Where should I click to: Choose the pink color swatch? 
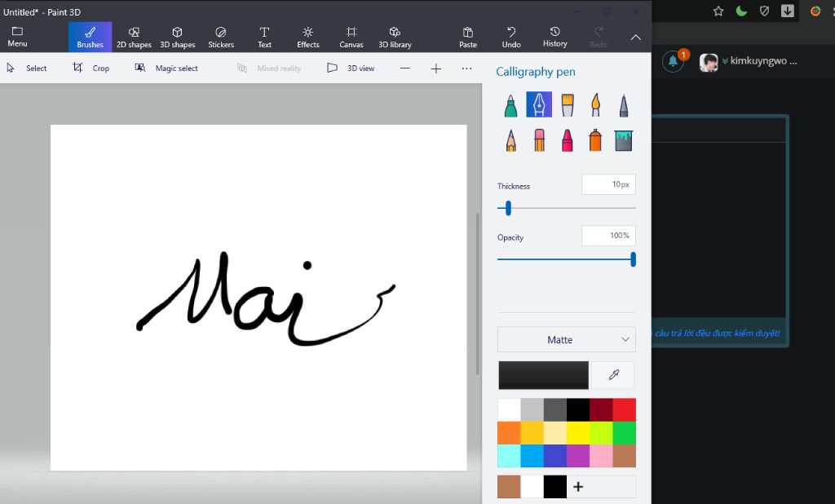point(601,456)
